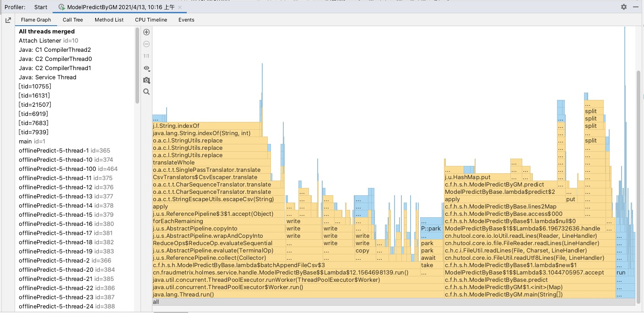Go to the Events tab
This screenshot has height=313, width=644.
pos(186,20)
